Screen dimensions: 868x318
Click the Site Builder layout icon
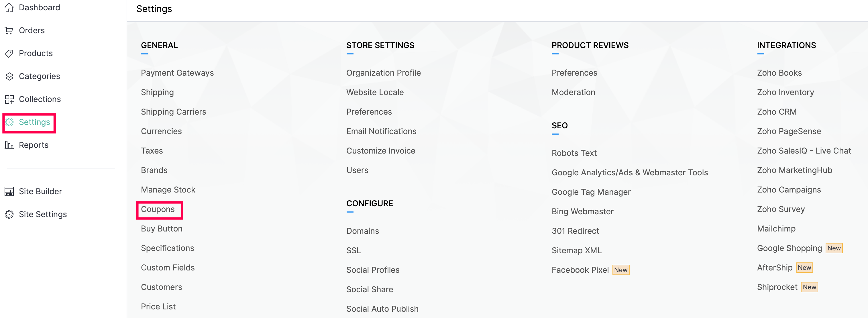tap(9, 191)
